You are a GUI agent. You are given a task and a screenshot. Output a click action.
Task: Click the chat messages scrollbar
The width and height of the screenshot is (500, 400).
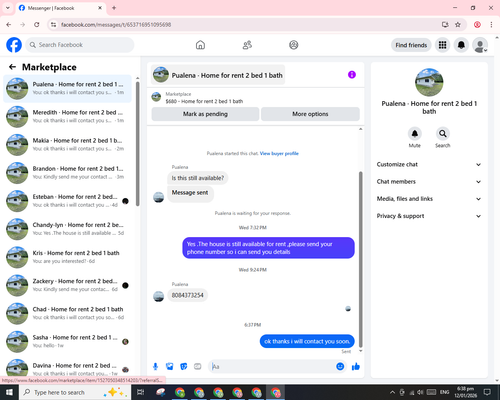pos(360,260)
